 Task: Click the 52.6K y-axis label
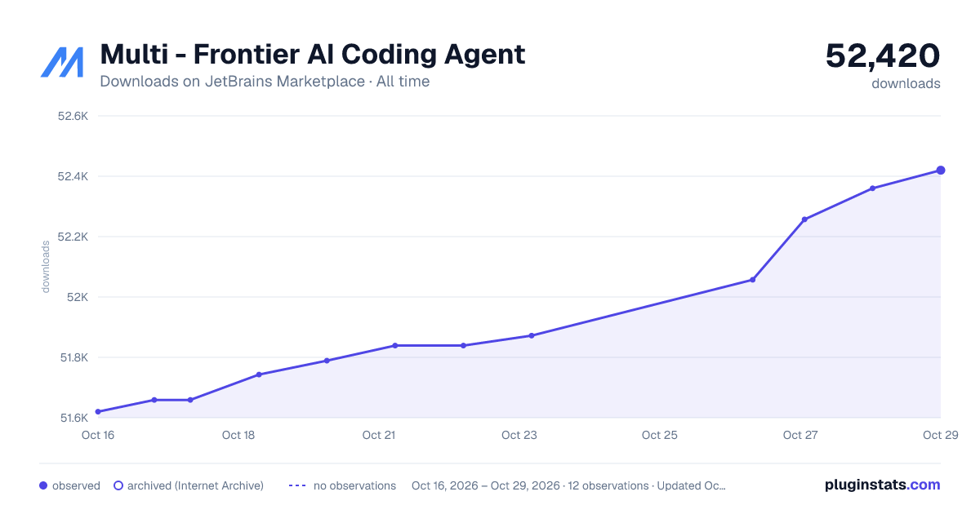tap(73, 116)
